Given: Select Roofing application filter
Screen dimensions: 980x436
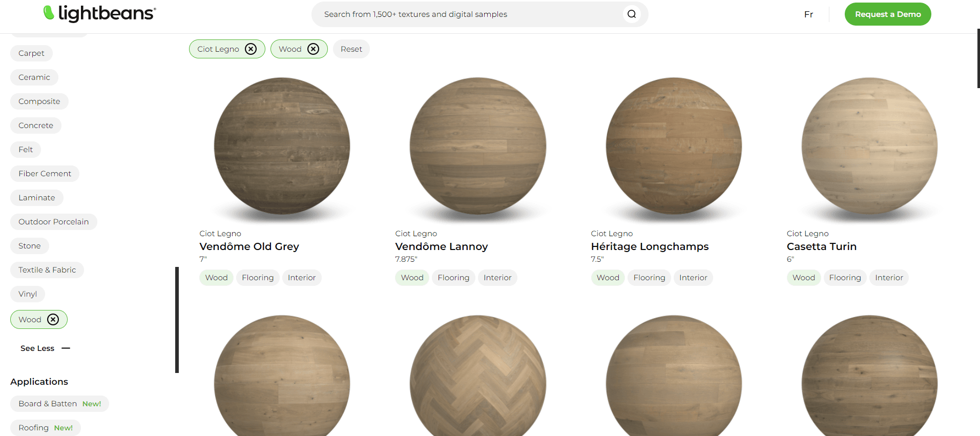Looking at the screenshot, I should [x=46, y=428].
